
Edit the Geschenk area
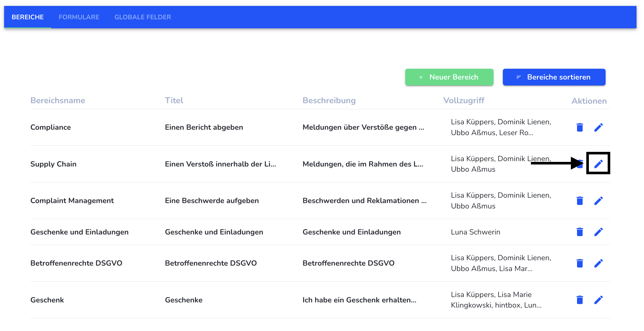598,300
